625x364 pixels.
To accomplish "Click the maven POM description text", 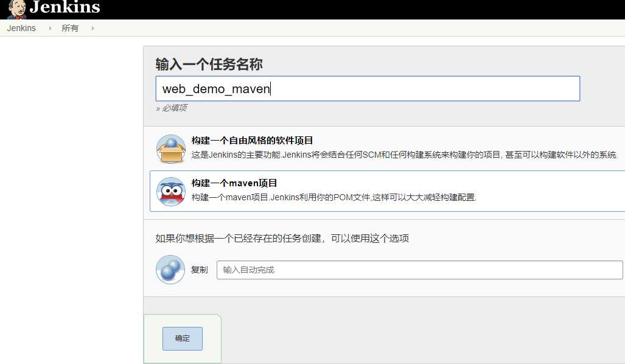I will (334, 197).
